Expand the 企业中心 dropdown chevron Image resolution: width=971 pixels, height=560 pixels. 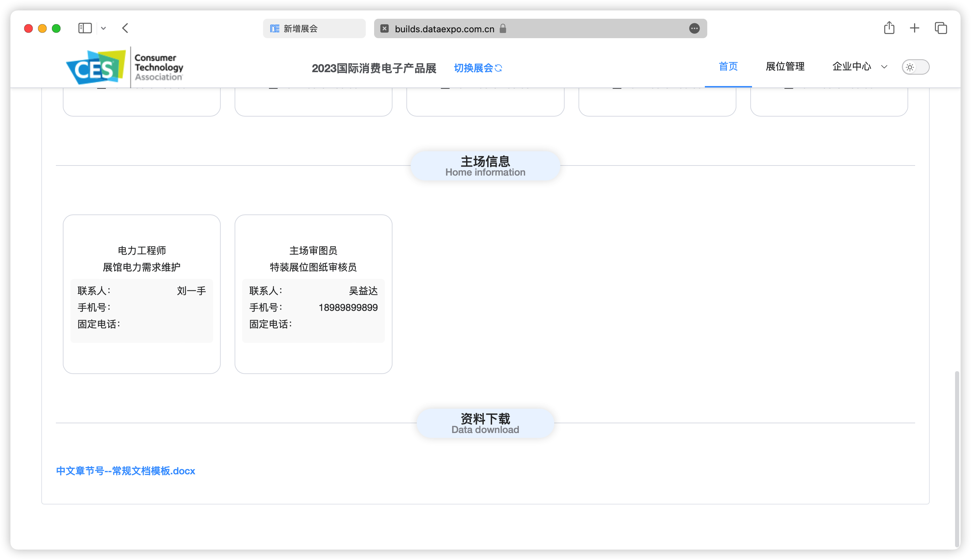pyautogui.click(x=884, y=67)
